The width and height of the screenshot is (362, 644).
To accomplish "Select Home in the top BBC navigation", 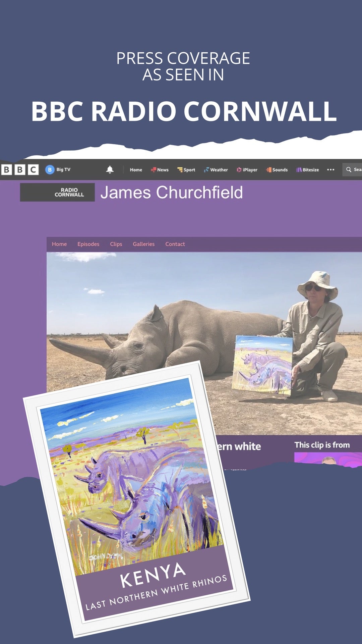I will click(x=136, y=170).
